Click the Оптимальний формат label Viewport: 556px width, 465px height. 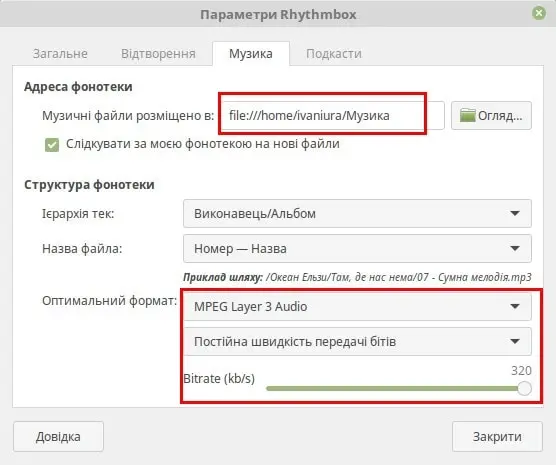coord(109,301)
